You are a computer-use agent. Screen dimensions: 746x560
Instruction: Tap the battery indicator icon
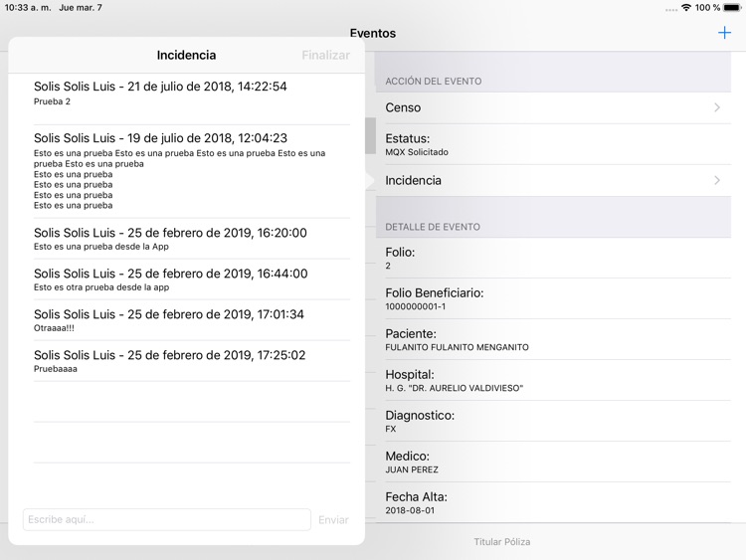click(x=732, y=8)
